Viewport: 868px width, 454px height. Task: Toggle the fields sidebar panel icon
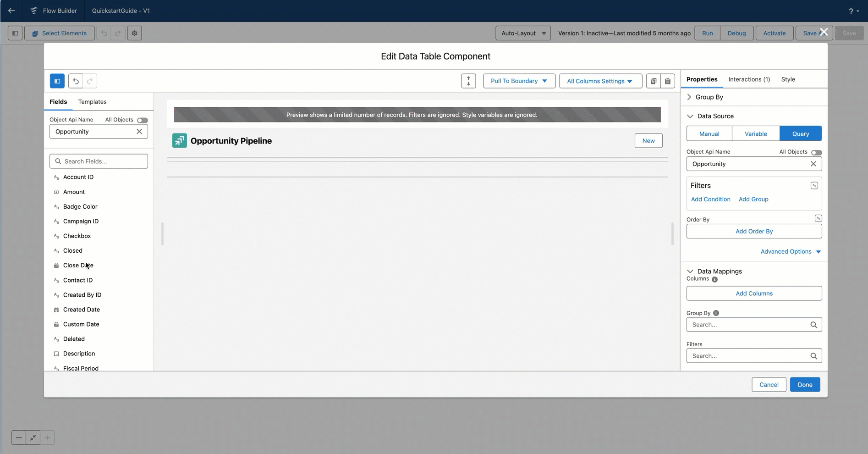click(x=57, y=81)
